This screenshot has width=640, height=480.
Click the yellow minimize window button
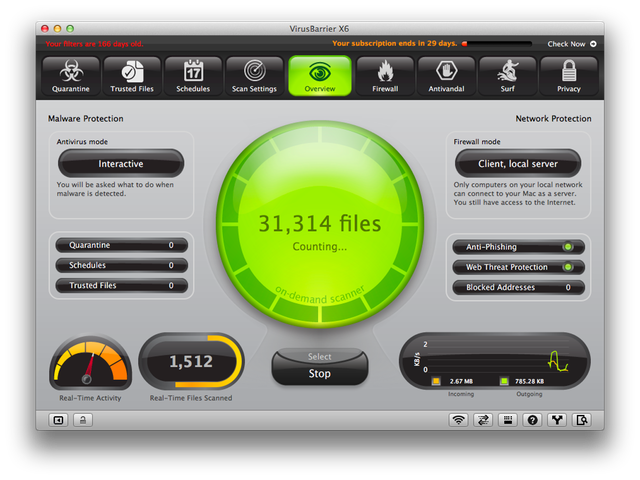point(58,29)
